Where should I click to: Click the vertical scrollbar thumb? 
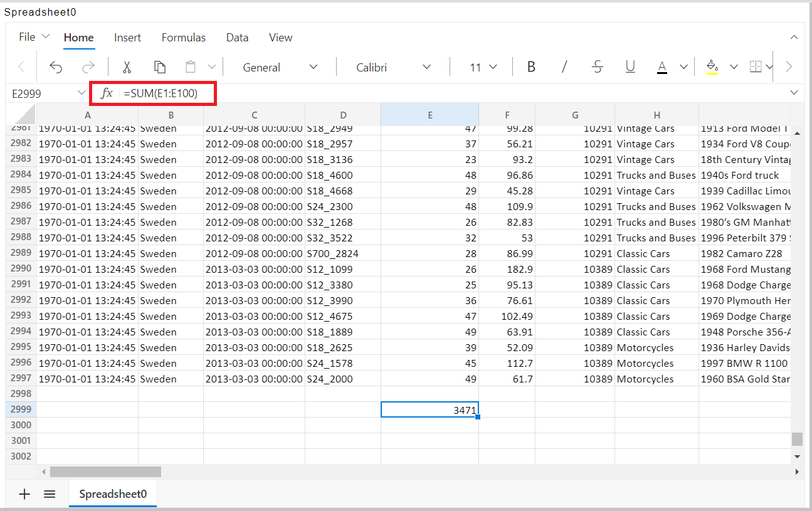(797, 439)
